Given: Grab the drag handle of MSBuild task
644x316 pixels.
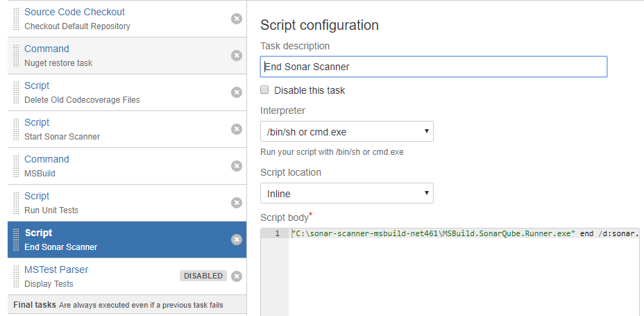Looking at the screenshot, I should point(16,166).
